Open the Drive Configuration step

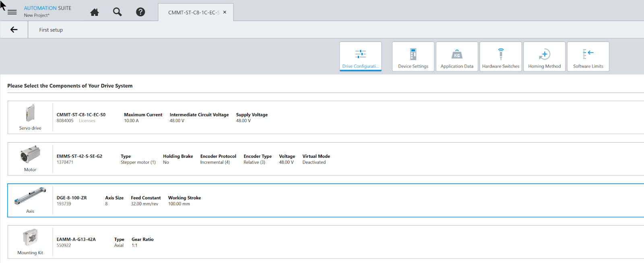click(360, 56)
